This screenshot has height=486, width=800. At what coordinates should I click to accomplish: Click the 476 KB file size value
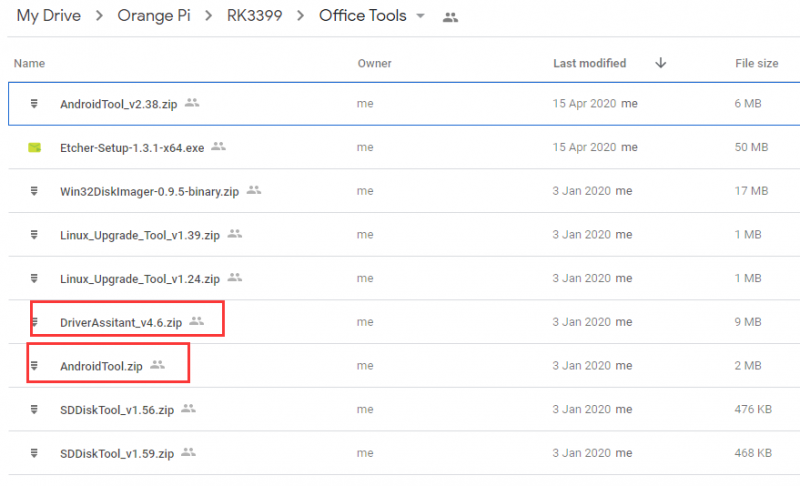pos(753,409)
